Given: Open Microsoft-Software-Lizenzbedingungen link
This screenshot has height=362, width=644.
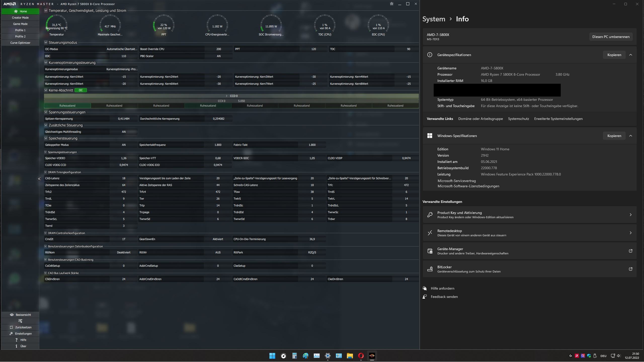Looking at the screenshot, I should tap(468, 186).
